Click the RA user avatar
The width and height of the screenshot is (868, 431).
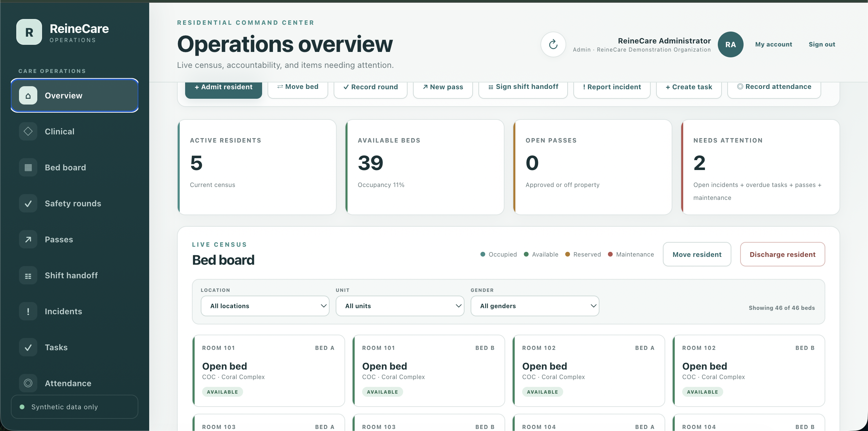[x=731, y=44]
